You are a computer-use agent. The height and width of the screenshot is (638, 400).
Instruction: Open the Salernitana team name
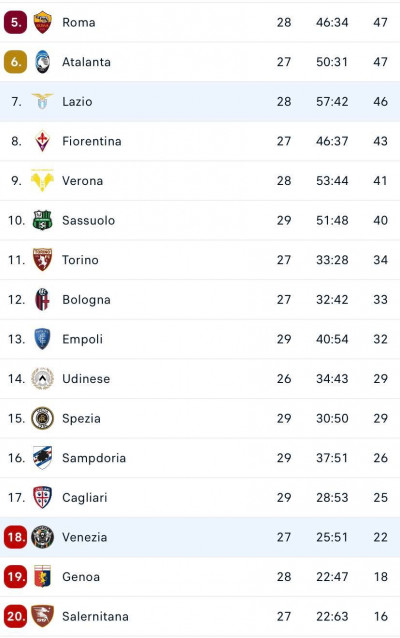click(95, 616)
